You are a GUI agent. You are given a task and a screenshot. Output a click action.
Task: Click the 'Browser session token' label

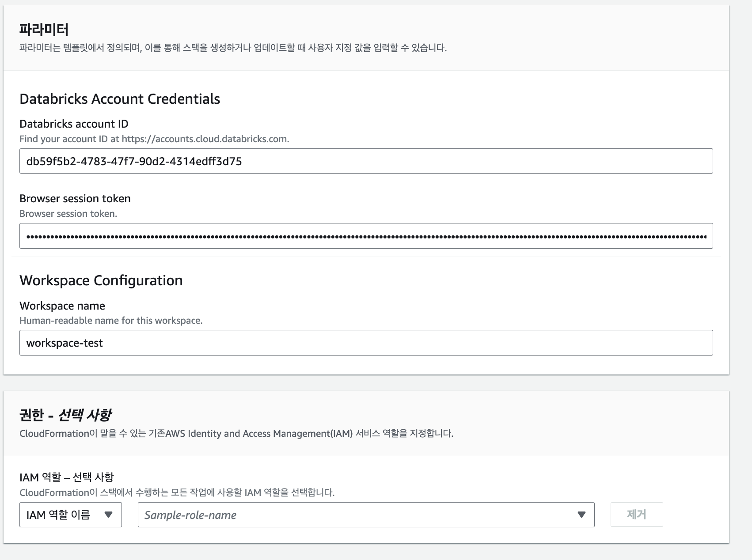pyautogui.click(x=75, y=199)
